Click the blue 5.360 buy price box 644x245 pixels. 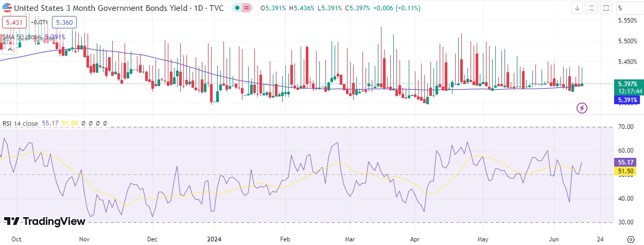64,22
